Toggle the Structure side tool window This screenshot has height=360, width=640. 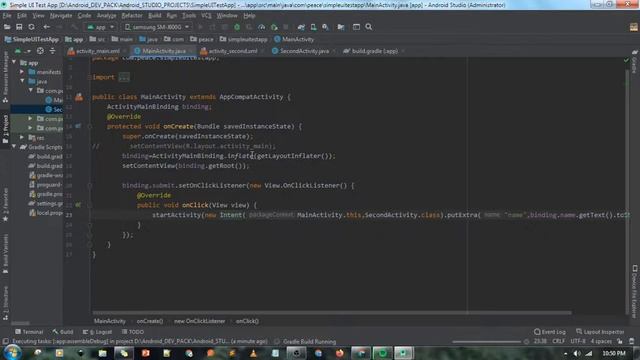pyautogui.click(x=5, y=302)
